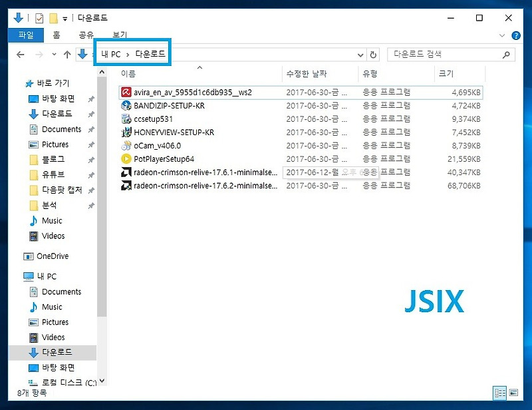Open pinned 다운로드 under quick access
This screenshot has height=410, width=532.
coord(51,114)
